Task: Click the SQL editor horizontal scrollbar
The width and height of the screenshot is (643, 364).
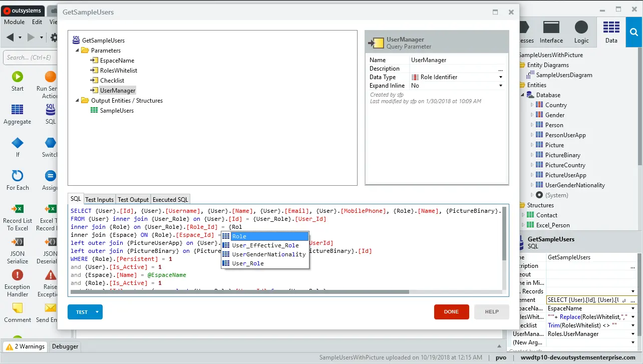Action: pos(240,292)
